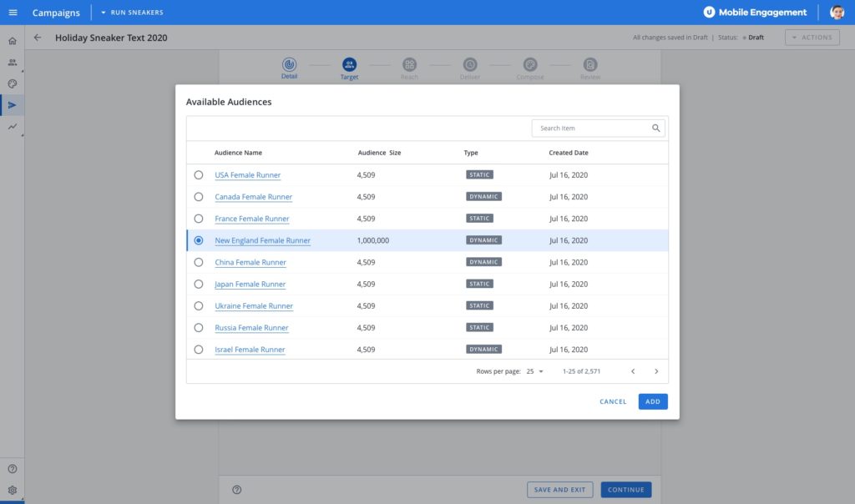This screenshot has height=504, width=855.
Task: Click the search magnifier icon
Action: [x=656, y=128]
